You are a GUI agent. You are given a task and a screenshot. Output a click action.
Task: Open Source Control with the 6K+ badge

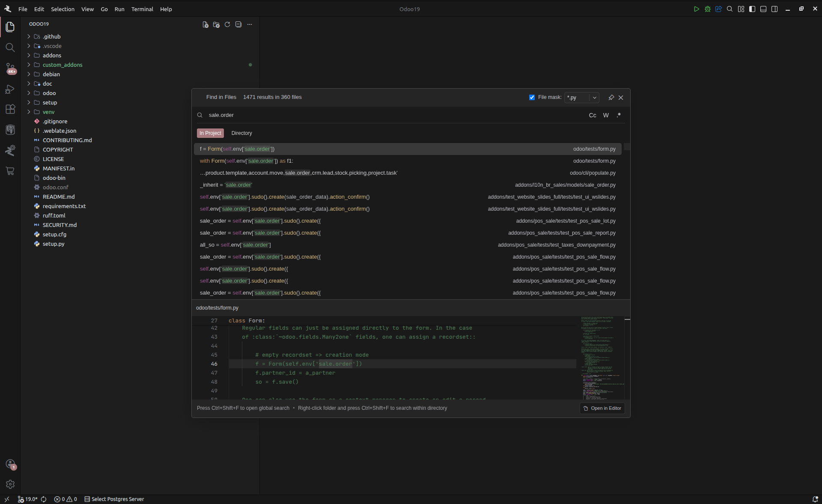click(x=10, y=68)
